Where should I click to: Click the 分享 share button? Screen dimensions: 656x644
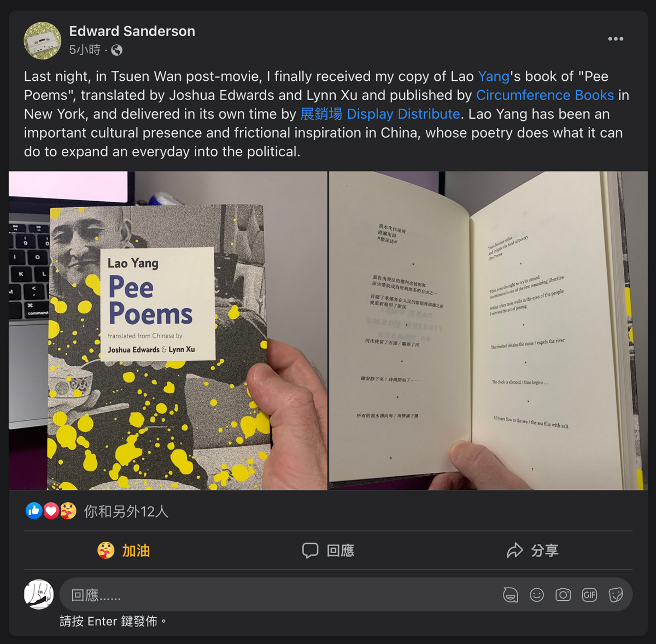(532, 550)
